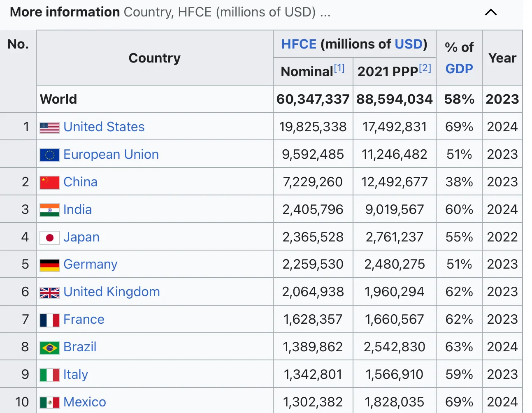
Task: Click the European Union flag icon
Action: tap(50, 155)
